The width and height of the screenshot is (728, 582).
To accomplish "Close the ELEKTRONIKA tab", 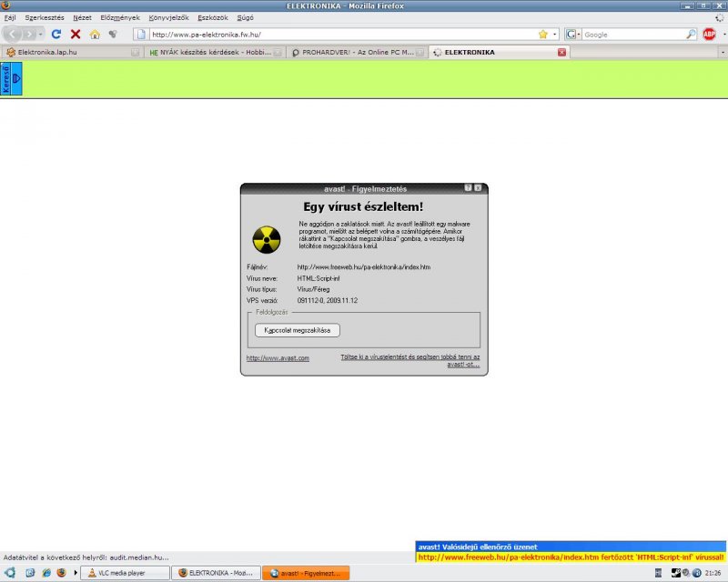I will (561, 52).
